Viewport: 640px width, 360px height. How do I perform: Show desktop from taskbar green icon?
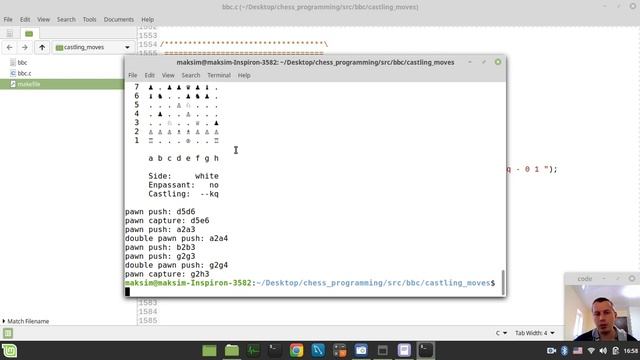click(209, 350)
